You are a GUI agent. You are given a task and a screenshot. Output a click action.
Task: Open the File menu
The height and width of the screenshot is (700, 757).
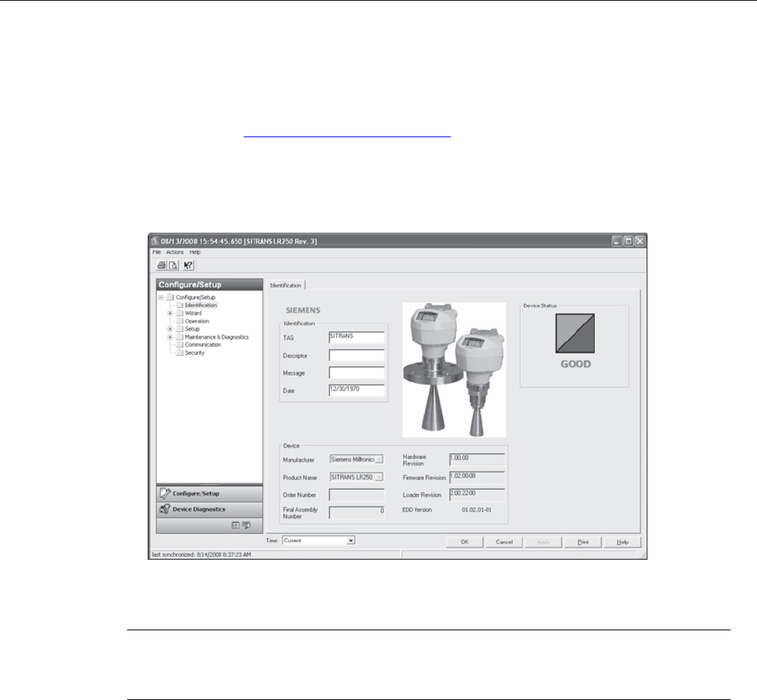(x=157, y=252)
